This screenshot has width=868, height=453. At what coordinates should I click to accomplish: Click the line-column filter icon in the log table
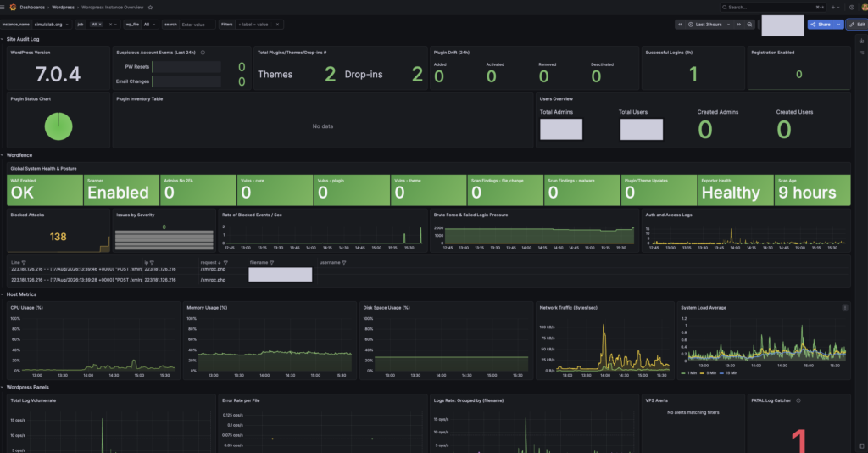[24, 262]
